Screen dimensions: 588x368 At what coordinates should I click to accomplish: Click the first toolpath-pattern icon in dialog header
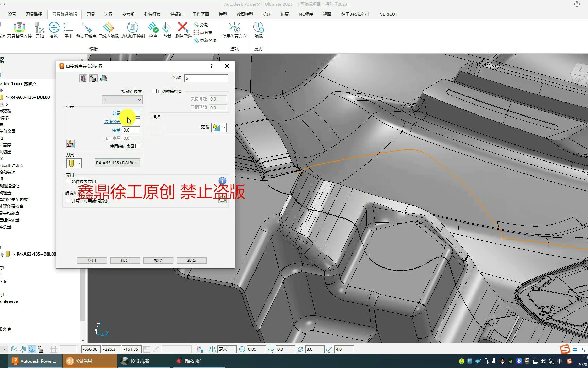pos(83,78)
